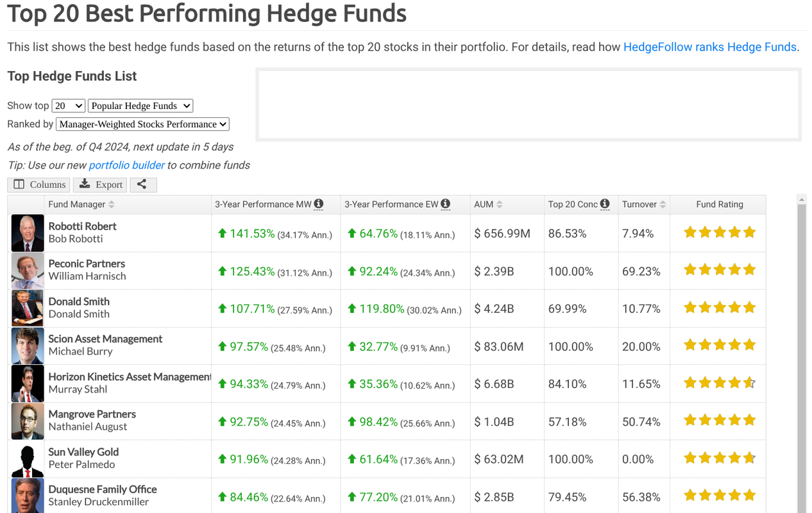The height and width of the screenshot is (513, 812).
Task: Click Peconic Partners' star rating
Action: tap(720, 270)
